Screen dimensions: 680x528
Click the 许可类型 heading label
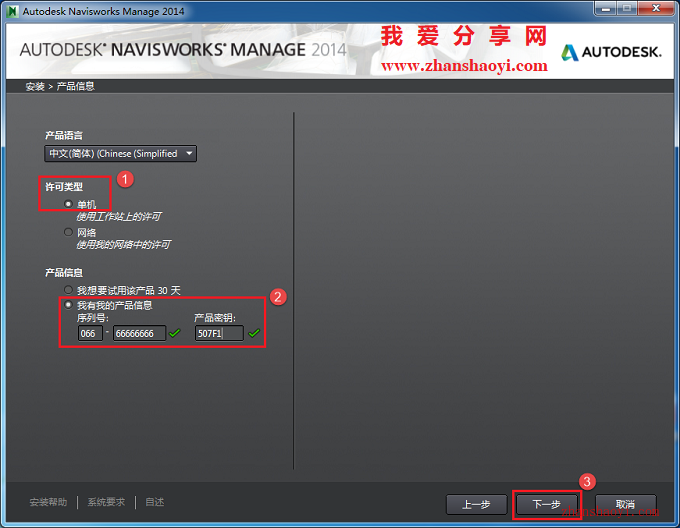[x=64, y=187]
